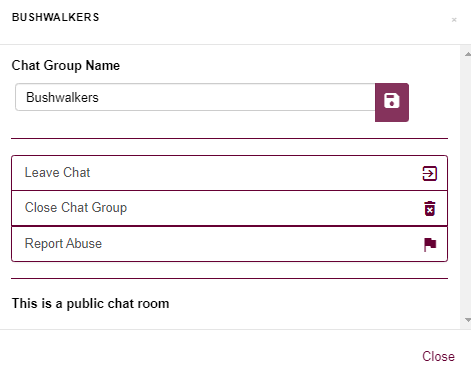Click the flag icon next to Report Abuse

430,244
